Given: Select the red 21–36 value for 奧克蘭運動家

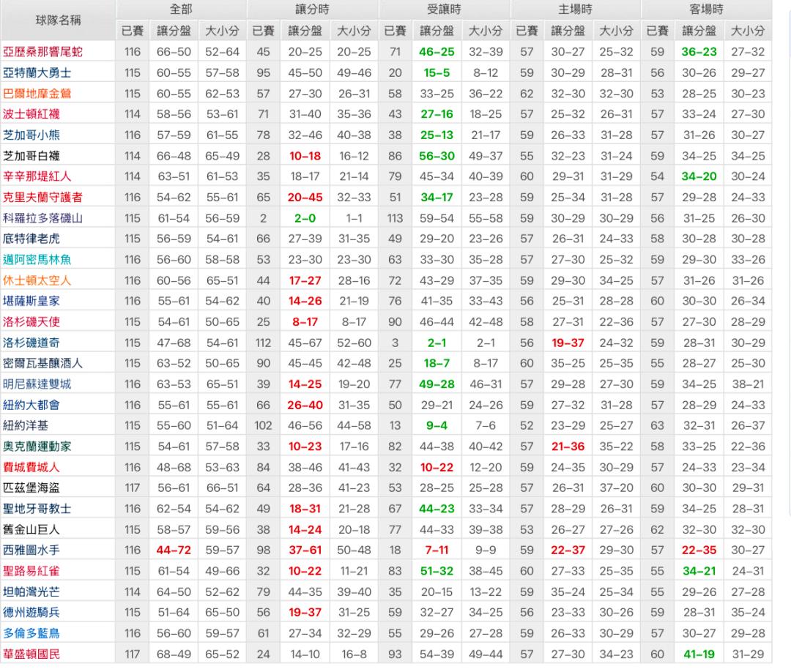Looking at the screenshot, I should [568, 447].
